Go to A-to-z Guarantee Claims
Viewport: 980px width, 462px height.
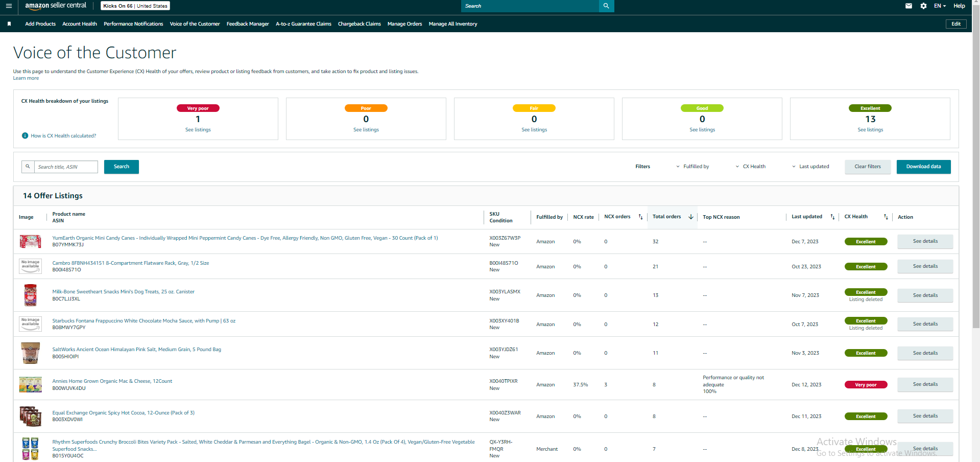click(303, 24)
